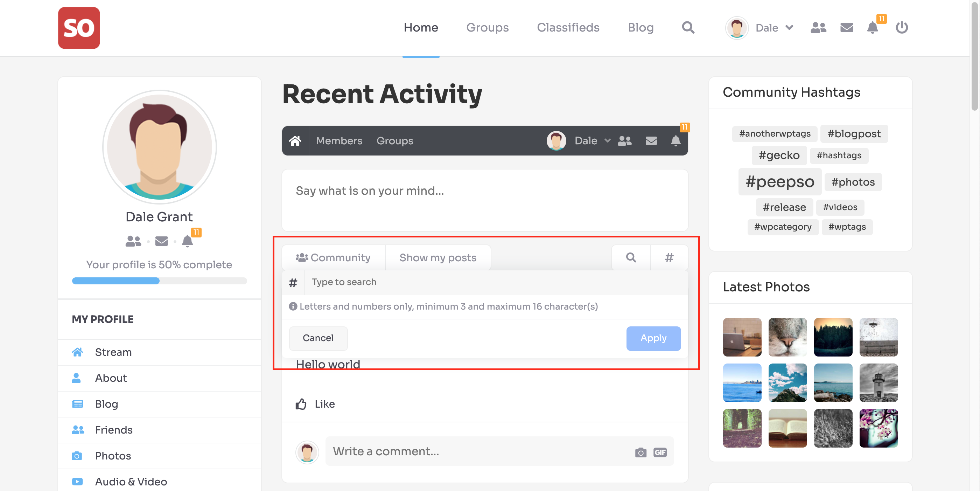Click the Like thumbs-up icon

tap(301, 404)
